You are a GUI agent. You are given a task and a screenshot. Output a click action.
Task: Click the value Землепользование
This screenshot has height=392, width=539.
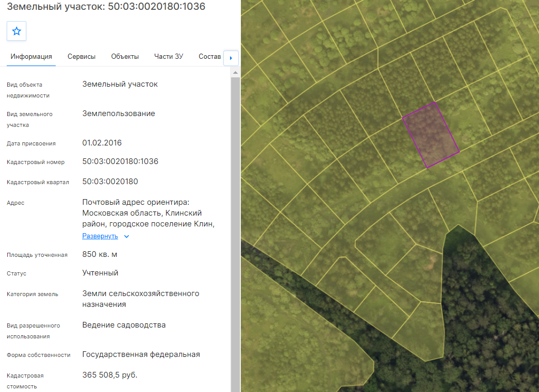(119, 113)
